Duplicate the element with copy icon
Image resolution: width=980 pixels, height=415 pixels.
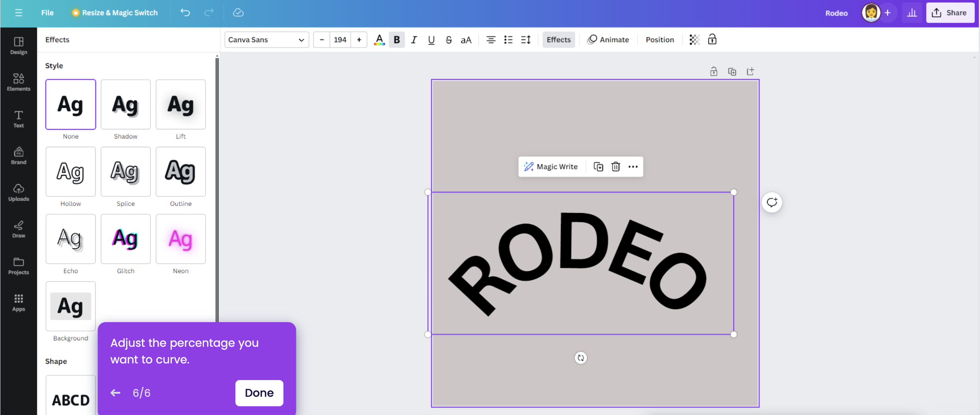[598, 167]
